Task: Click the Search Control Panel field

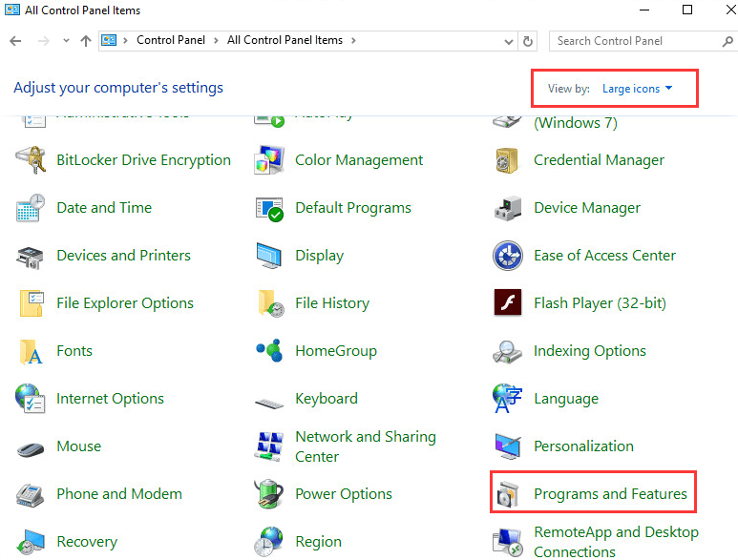Action: click(x=633, y=41)
